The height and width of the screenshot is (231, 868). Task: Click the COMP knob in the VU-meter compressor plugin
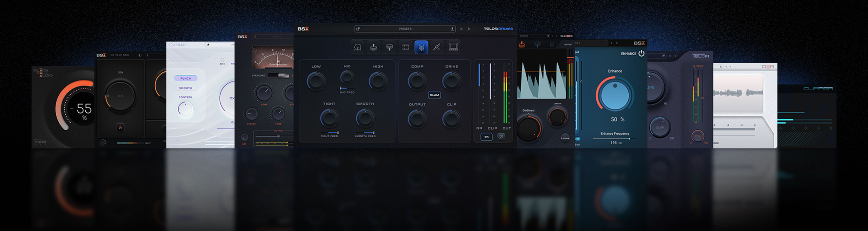pyautogui.click(x=264, y=93)
